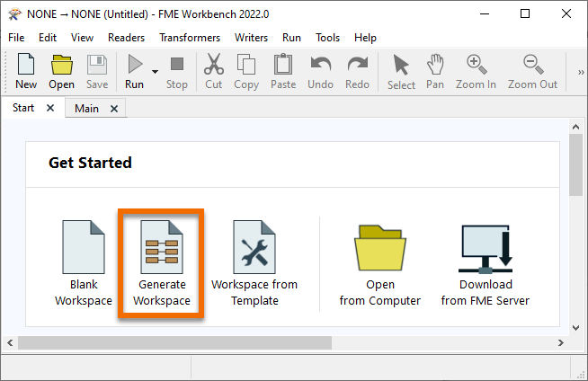This screenshot has height=381, width=588.
Task: Expand the Run options dropdown arrow
Action: click(x=155, y=72)
